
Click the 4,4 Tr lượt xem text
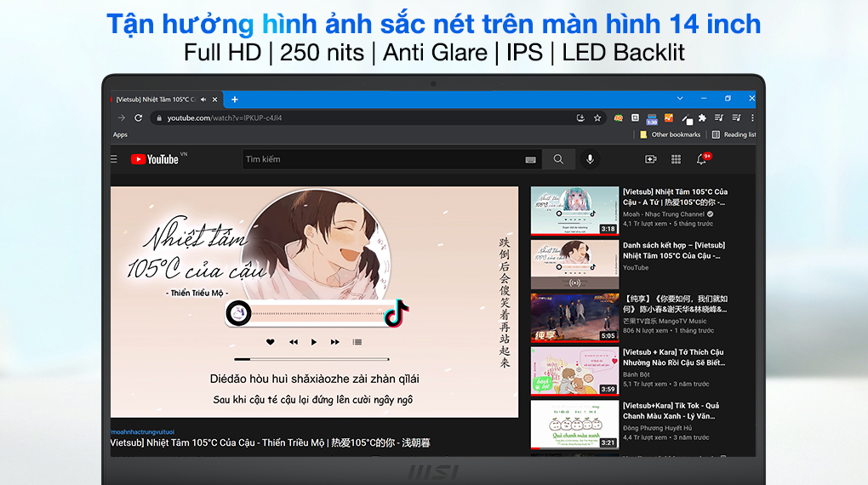click(x=645, y=437)
